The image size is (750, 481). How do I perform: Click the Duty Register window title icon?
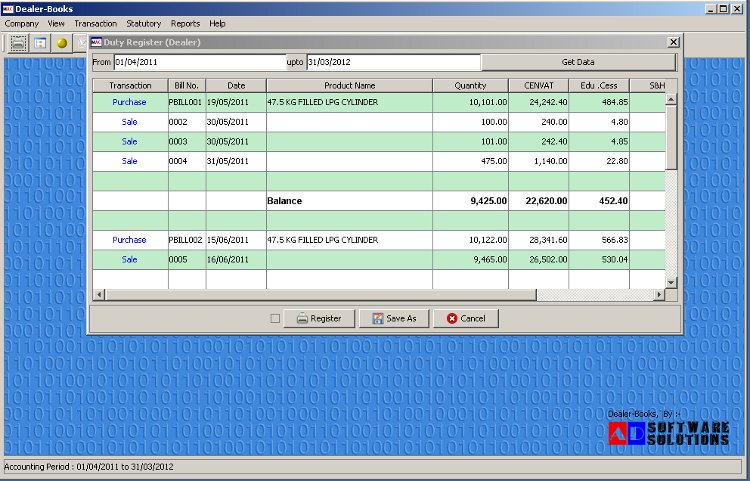pos(96,43)
